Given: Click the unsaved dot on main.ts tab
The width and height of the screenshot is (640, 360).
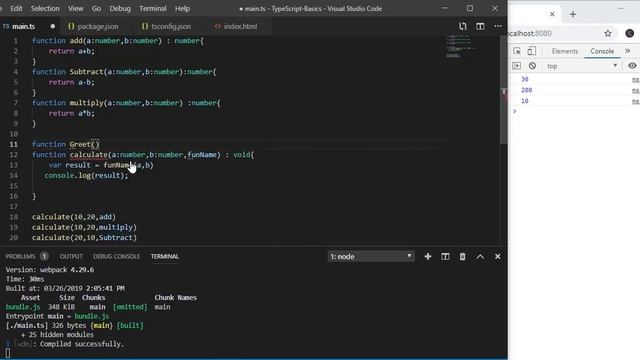Looking at the screenshot, I should pyautogui.click(x=53, y=26).
